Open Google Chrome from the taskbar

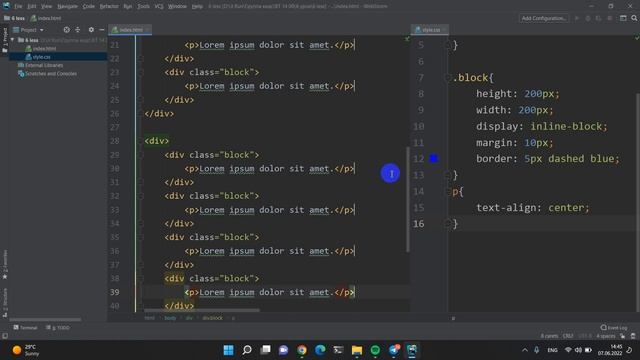302,350
